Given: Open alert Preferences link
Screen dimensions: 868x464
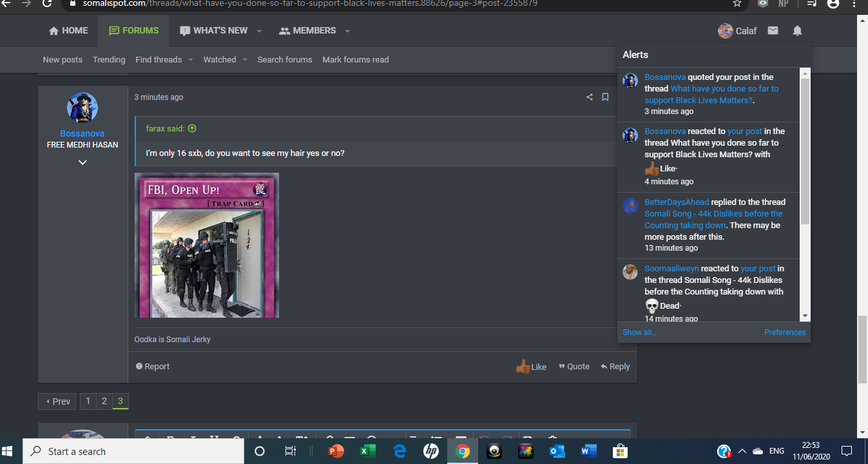Looking at the screenshot, I should coord(784,333).
